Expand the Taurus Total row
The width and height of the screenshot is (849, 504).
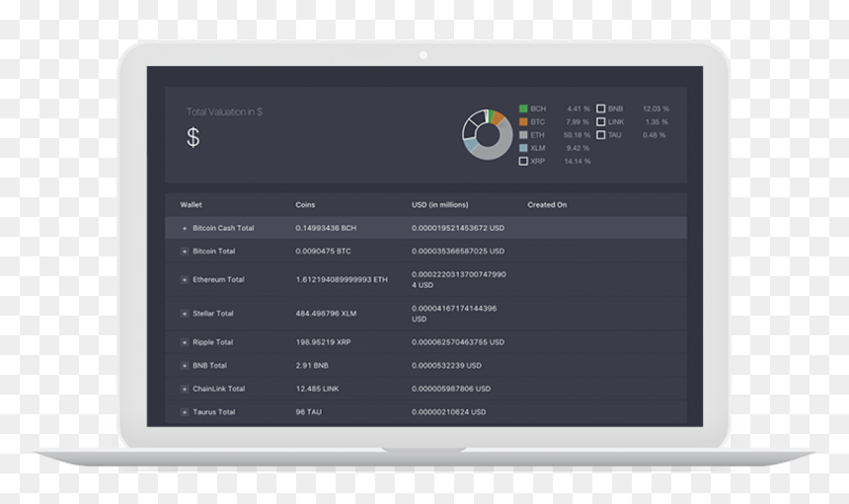pyautogui.click(x=184, y=412)
